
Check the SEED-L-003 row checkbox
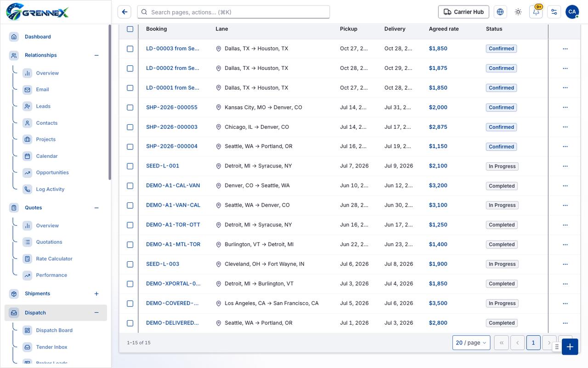click(x=130, y=264)
